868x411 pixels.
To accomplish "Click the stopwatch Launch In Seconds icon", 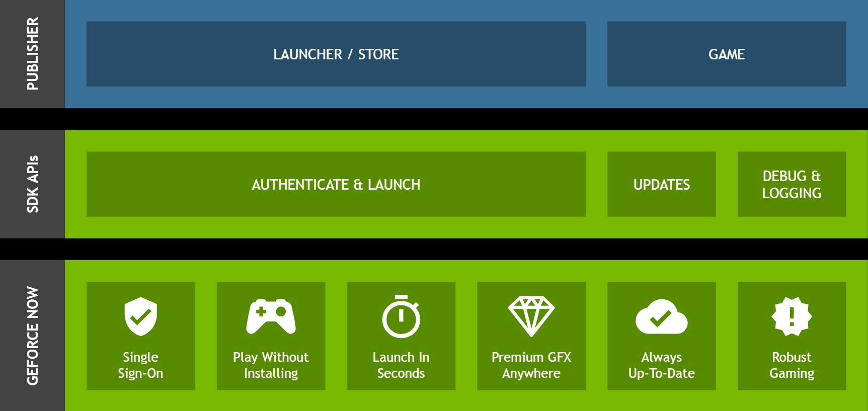I will pos(401,316).
